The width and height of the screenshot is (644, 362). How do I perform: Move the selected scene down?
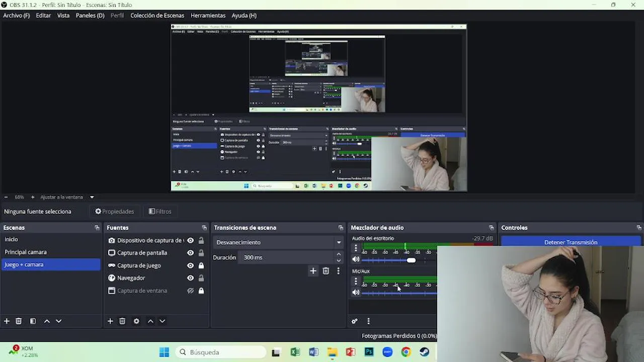pos(58,321)
